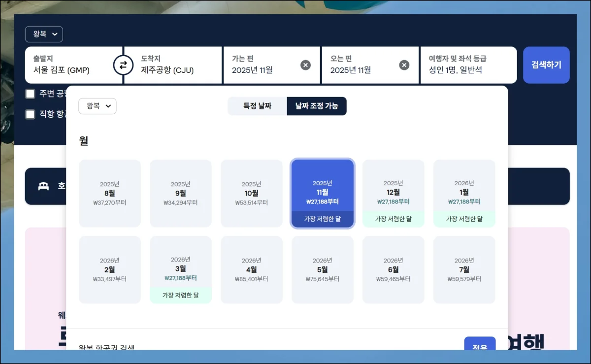Switch to the 특정 날짜 tab

(x=257, y=106)
